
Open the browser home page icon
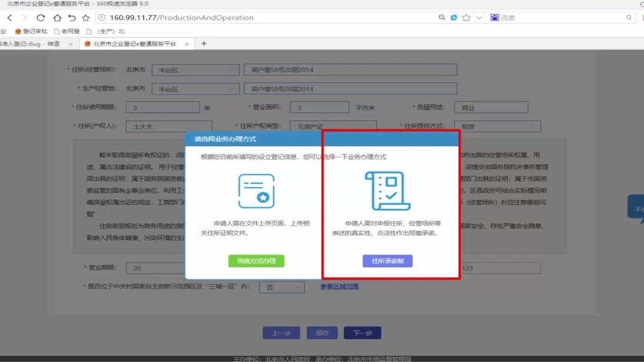57,18
